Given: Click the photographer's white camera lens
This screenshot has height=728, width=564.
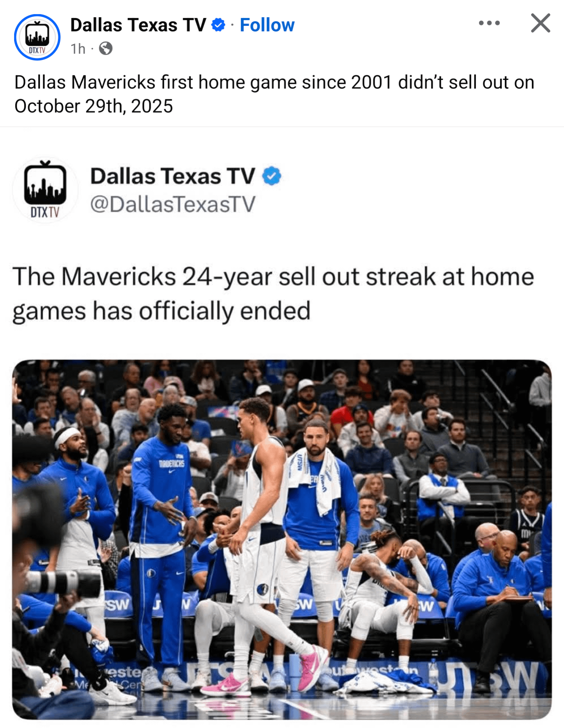Looking at the screenshot, I should [63, 583].
